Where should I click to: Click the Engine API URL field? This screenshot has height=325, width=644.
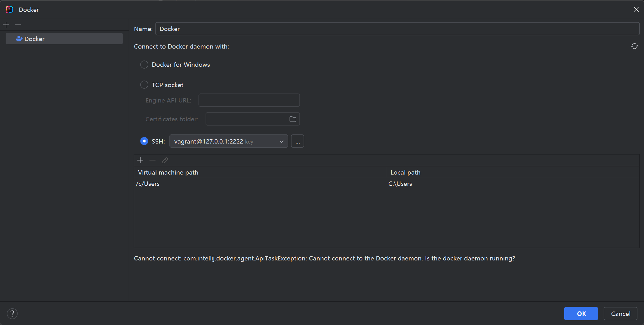click(x=249, y=100)
